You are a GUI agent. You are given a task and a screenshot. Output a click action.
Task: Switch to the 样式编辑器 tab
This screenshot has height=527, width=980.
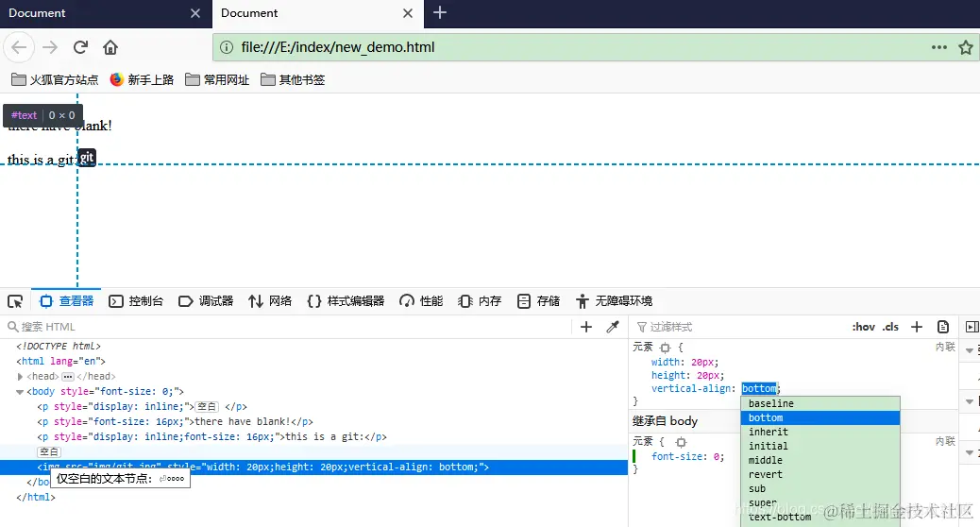346,301
